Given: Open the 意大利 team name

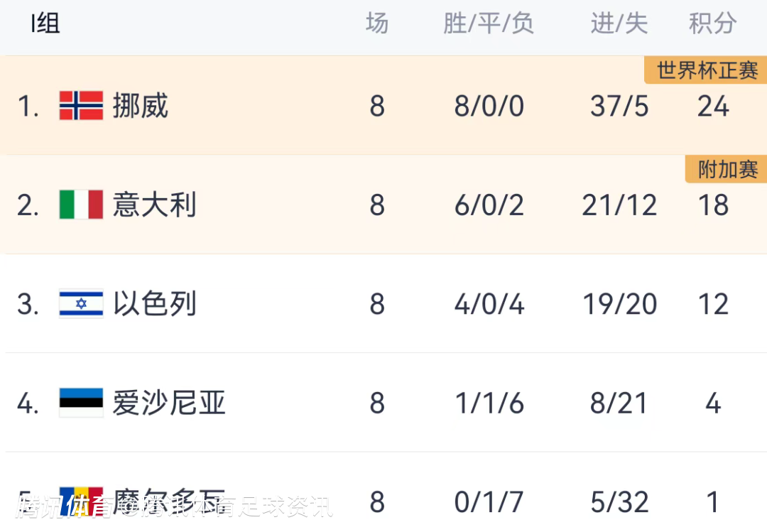Looking at the screenshot, I should pos(154,205).
